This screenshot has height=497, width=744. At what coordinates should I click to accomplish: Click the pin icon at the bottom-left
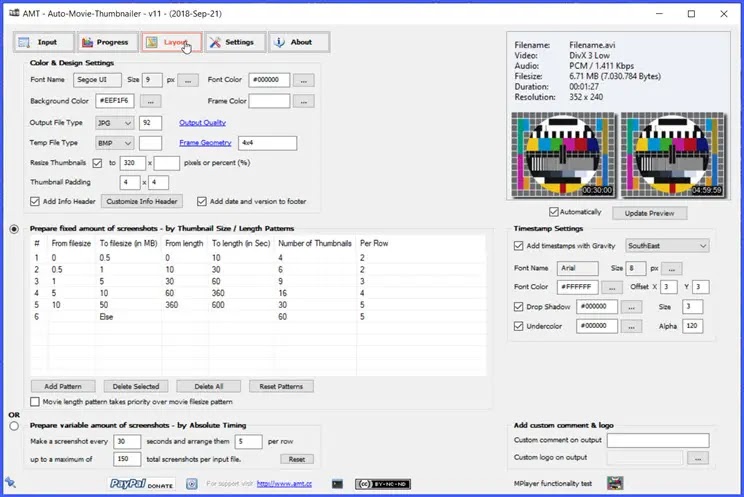tap(10, 483)
